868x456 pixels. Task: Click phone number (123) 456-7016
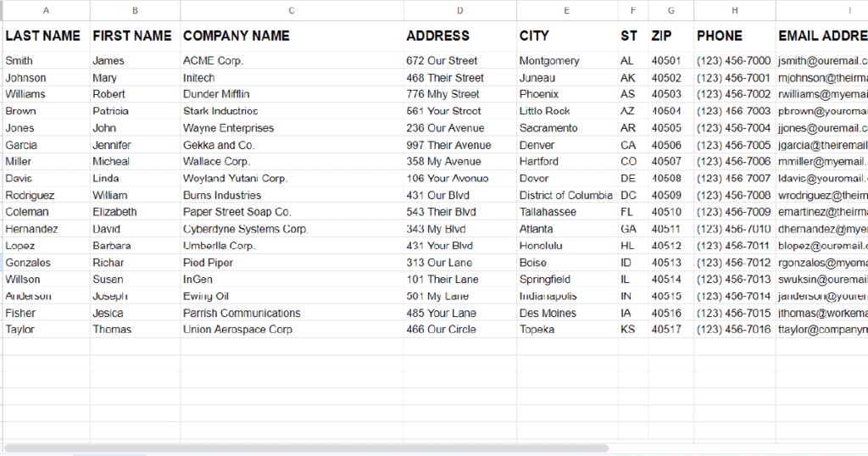(735, 329)
